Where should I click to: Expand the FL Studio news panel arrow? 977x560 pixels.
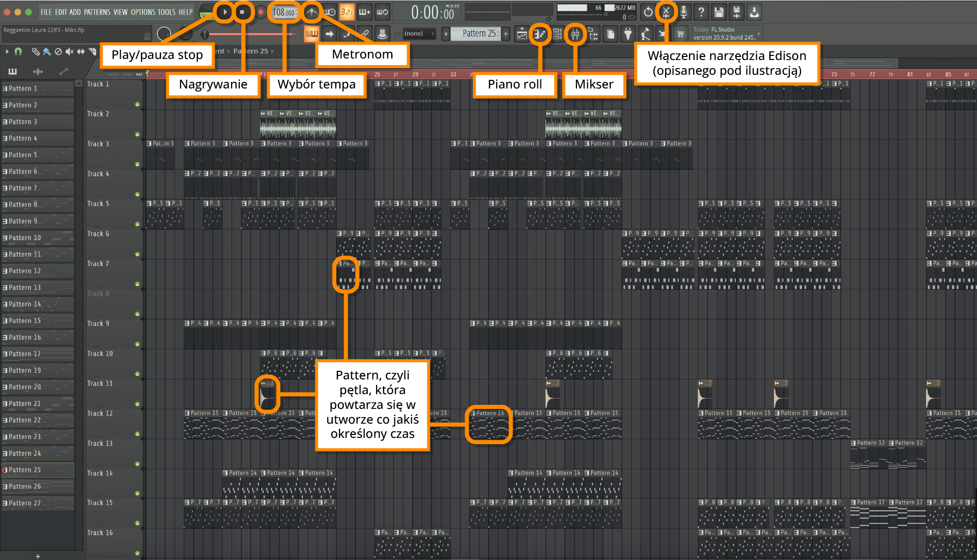point(759,34)
